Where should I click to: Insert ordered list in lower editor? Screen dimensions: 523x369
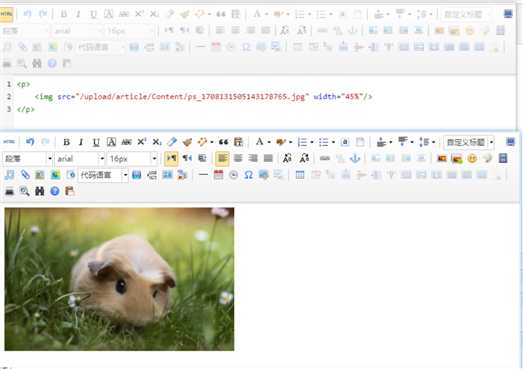pos(302,142)
